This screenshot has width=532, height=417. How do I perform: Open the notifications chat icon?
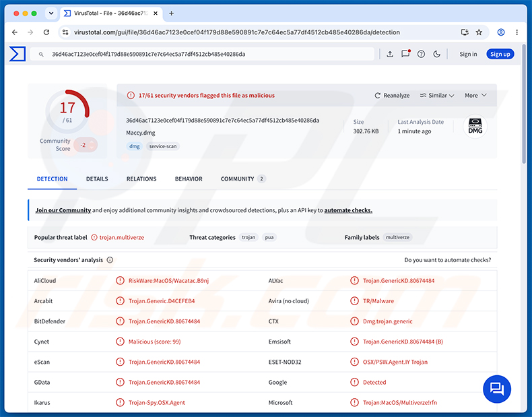coord(406,54)
